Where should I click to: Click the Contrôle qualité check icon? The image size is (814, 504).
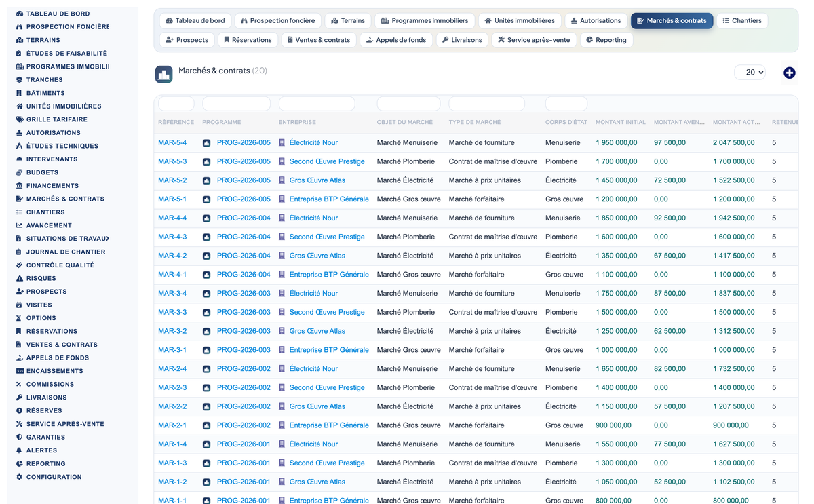(x=20, y=265)
